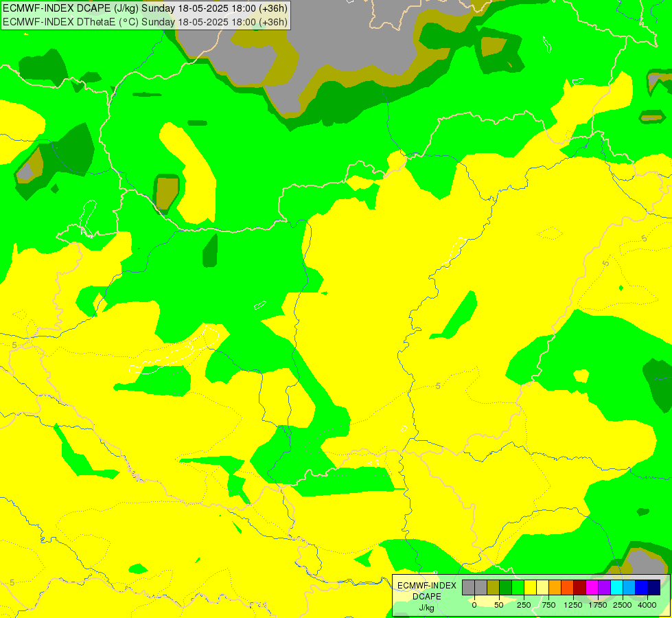The width and height of the screenshot is (672, 618).
Task: Click the DThetaE header line at top
Action: tap(146, 22)
